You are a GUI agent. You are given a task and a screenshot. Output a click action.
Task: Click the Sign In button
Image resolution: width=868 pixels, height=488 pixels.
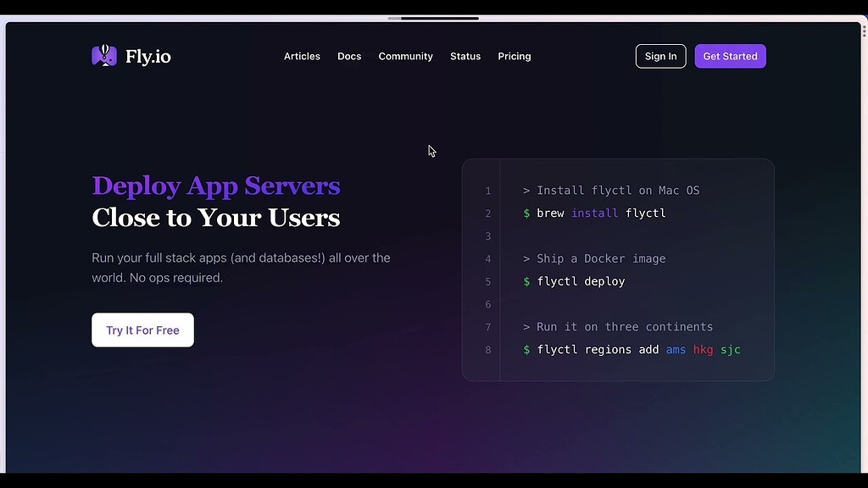pos(660,56)
